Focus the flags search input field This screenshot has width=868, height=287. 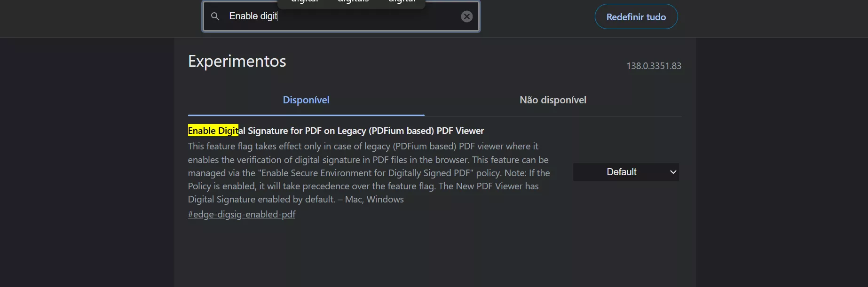tap(341, 16)
